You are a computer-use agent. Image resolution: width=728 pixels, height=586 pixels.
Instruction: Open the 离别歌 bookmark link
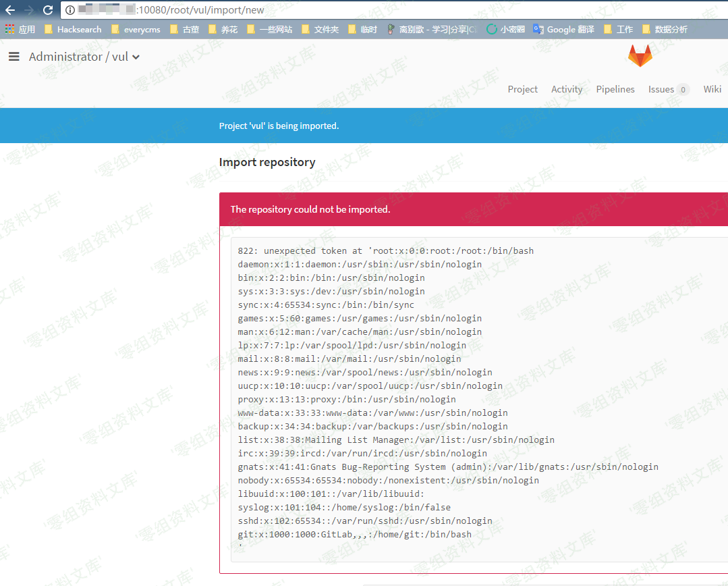(432, 30)
